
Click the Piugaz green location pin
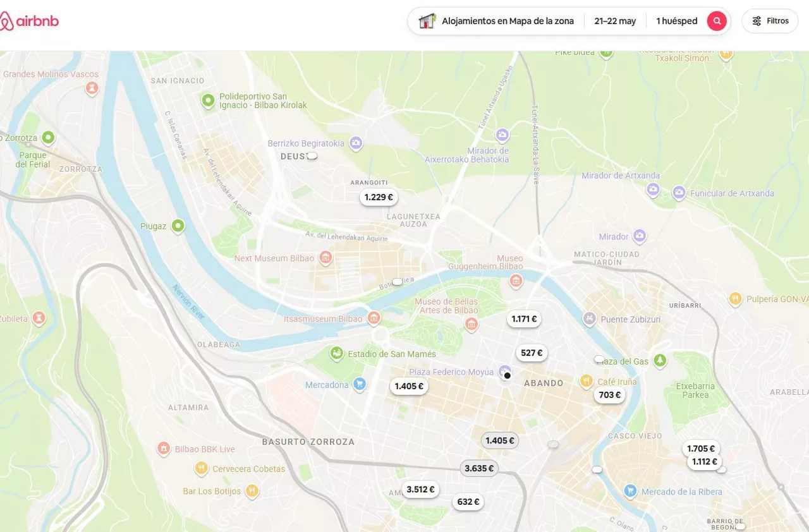(178, 226)
